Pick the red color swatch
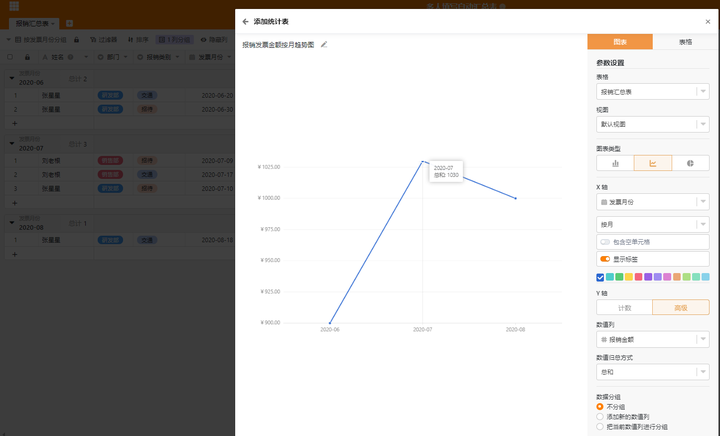The image size is (720, 436). click(638, 277)
